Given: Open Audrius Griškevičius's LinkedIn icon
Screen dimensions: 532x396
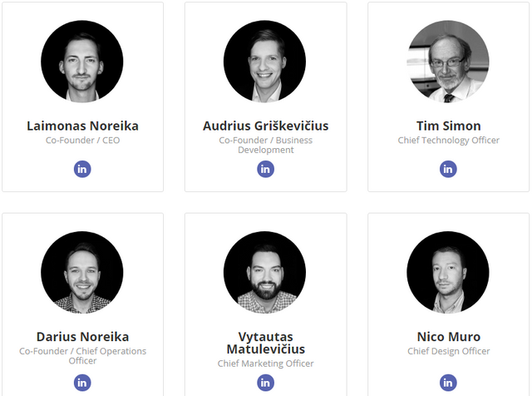Looking at the screenshot, I should point(265,169).
